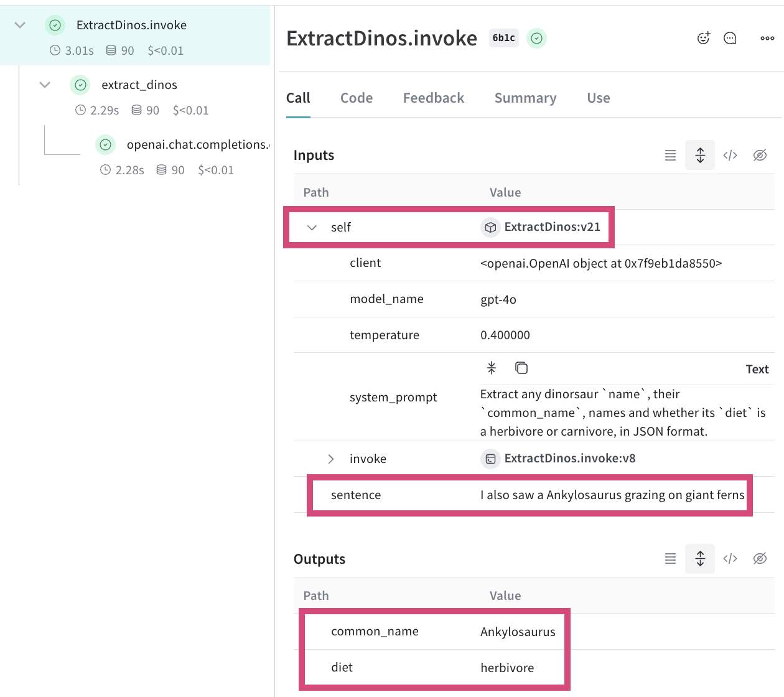Toggle Outputs hidden-eye visibility icon
Screen dimensions: 784x697
tap(760, 558)
